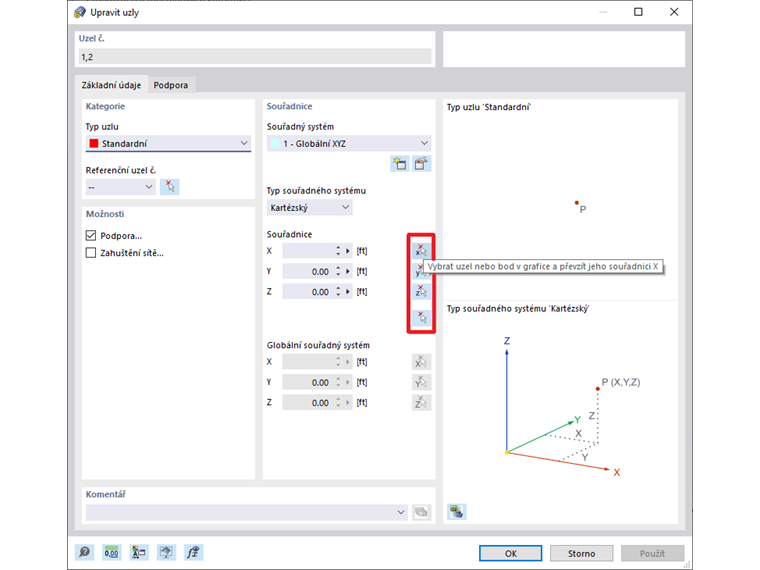Expand the Referenční uzel č. dropdown

coord(120,187)
